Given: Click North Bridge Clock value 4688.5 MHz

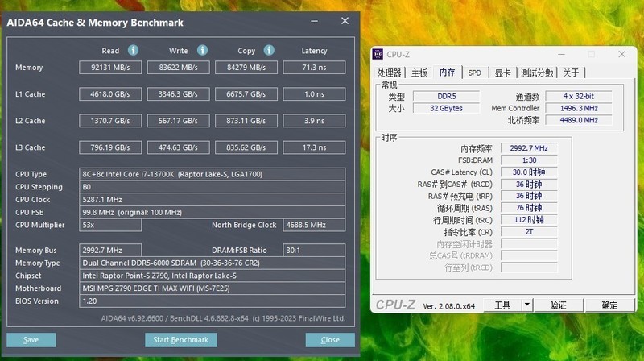Looking at the screenshot, I should [x=314, y=225].
